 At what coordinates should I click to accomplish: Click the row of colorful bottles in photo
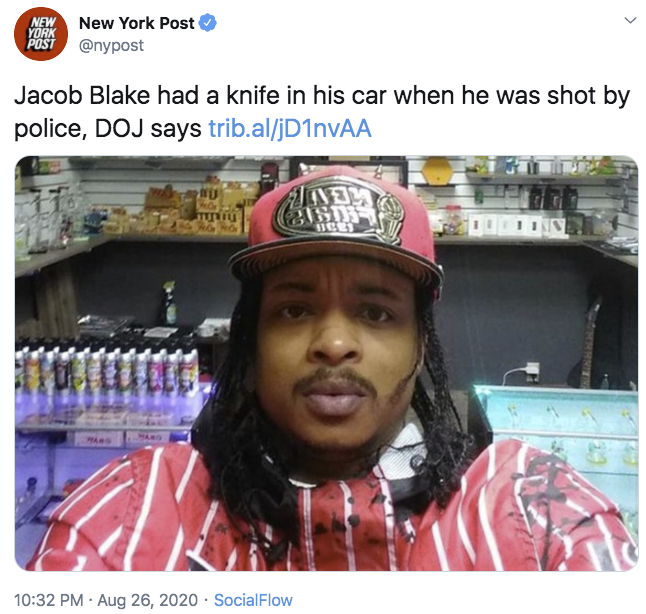pyautogui.click(x=107, y=369)
